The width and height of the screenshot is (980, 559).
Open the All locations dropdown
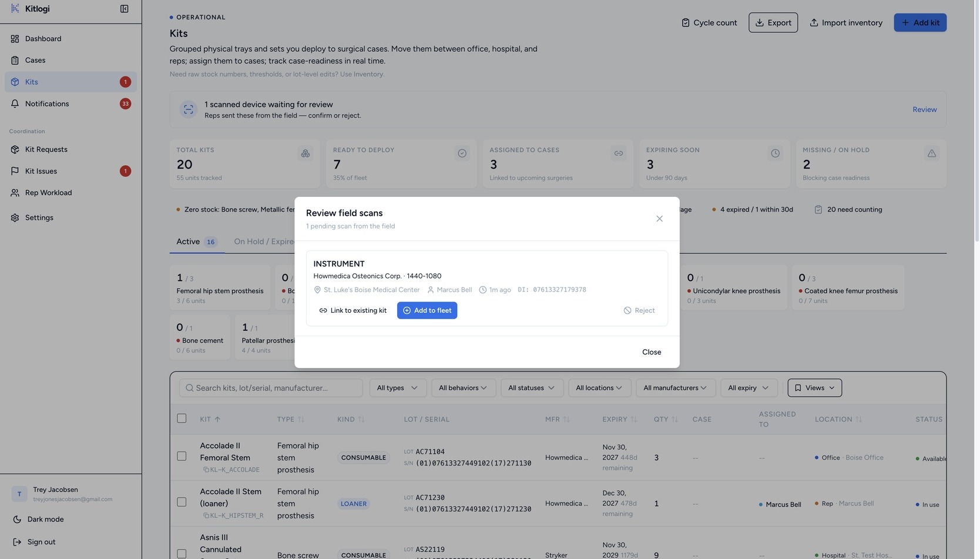pyautogui.click(x=599, y=388)
